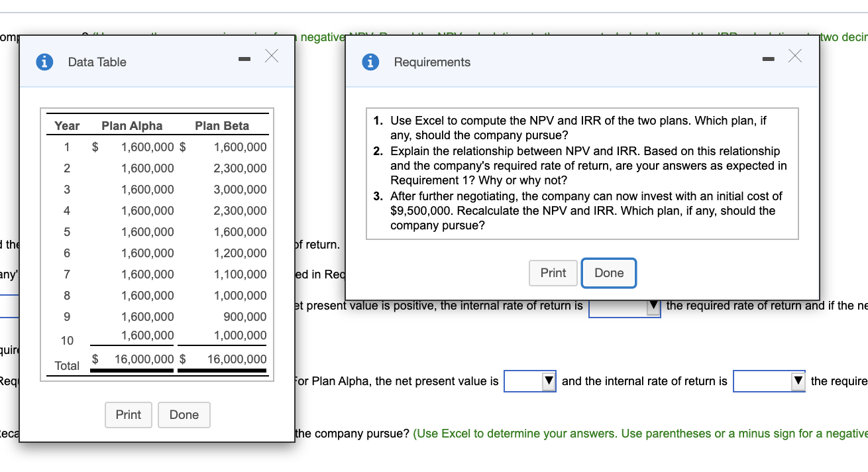Screen dimensions: 868x472
Task: Click the Requirements info icon
Action: pos(370,62)
